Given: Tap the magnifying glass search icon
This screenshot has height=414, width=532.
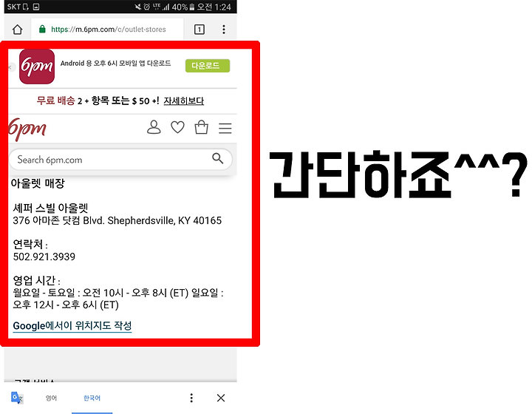Looking at the screenshot, I should point(217,158).
